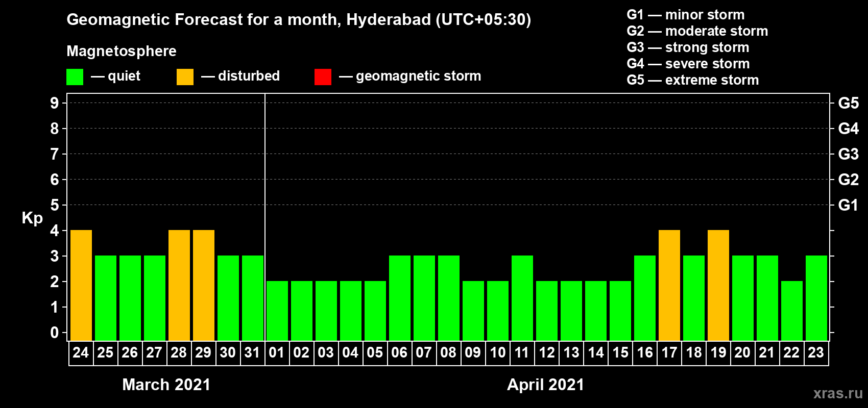
Task: Click the G1 label on right axis
Action: pos(849,205)
